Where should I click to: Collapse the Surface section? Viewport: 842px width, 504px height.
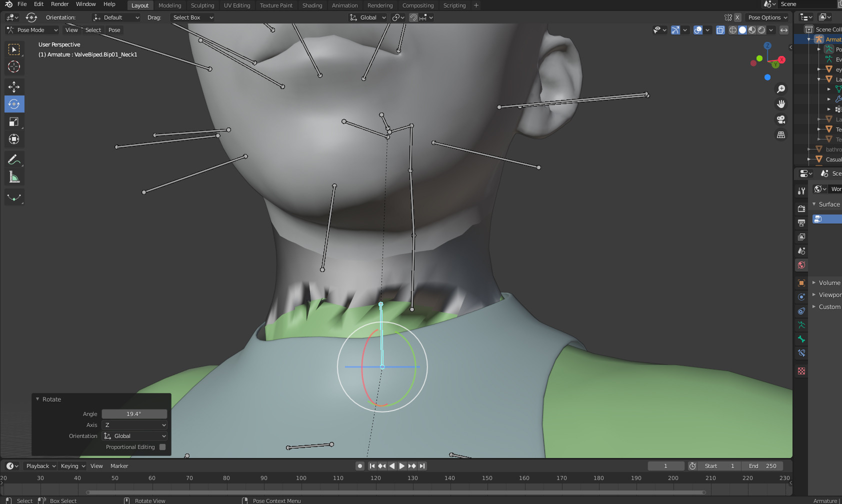814,204
